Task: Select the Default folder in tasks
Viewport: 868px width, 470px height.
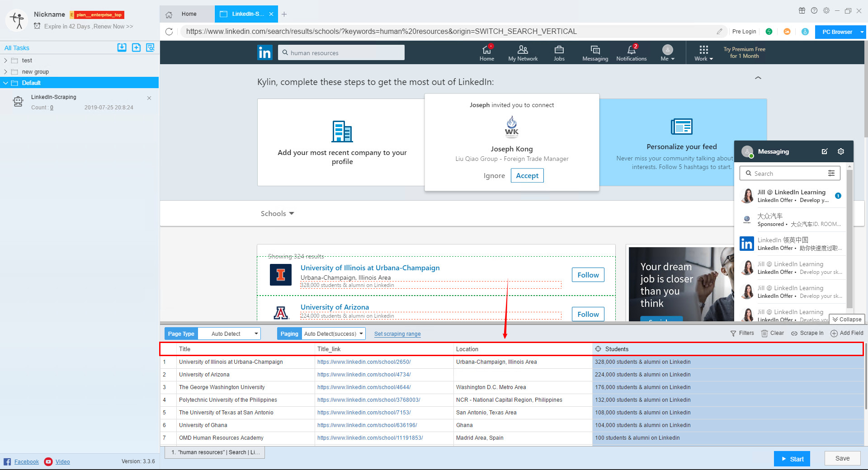Action: click(x=31, y=83)
